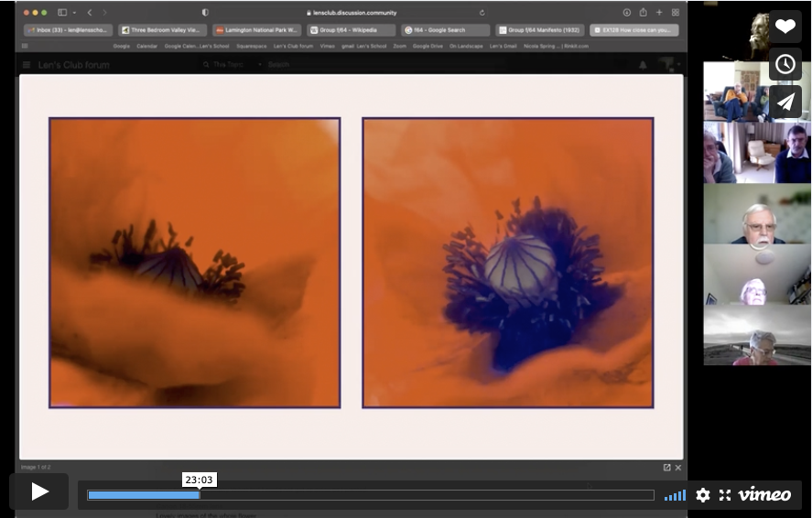Toggle the Safari sidebar button

tap(62, 13)
